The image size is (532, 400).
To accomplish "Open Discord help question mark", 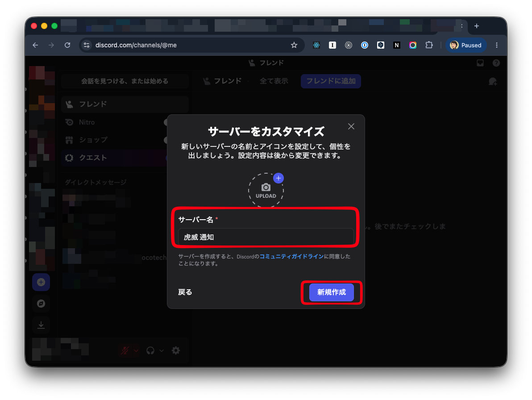I will click(496, 63).
